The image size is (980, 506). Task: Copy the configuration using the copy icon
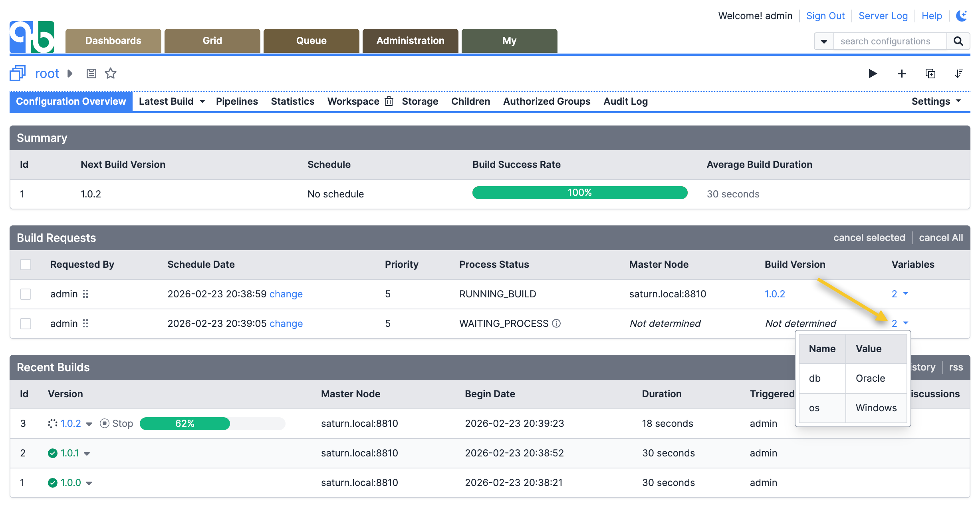(x=930, y=74)
